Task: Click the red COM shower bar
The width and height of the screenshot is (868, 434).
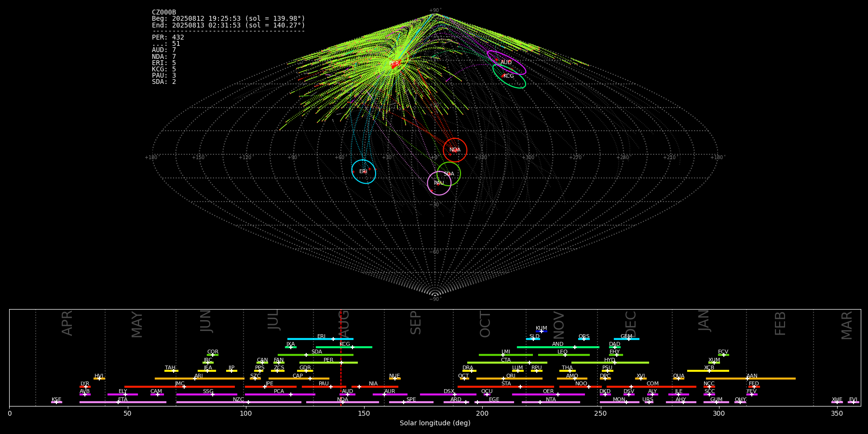Action: 652,387
